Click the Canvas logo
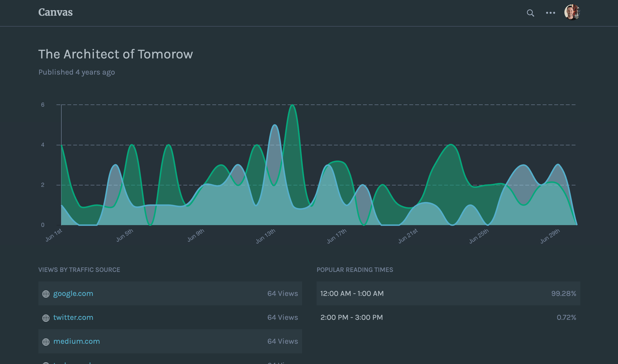The height and width of the screenshot is (364, 618). pos(56,12)
